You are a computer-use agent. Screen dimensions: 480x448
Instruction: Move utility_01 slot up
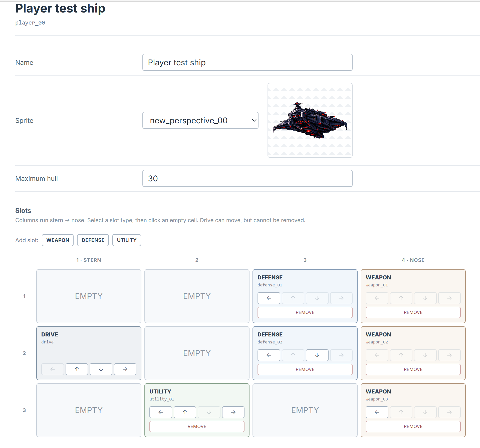[185, 412]
